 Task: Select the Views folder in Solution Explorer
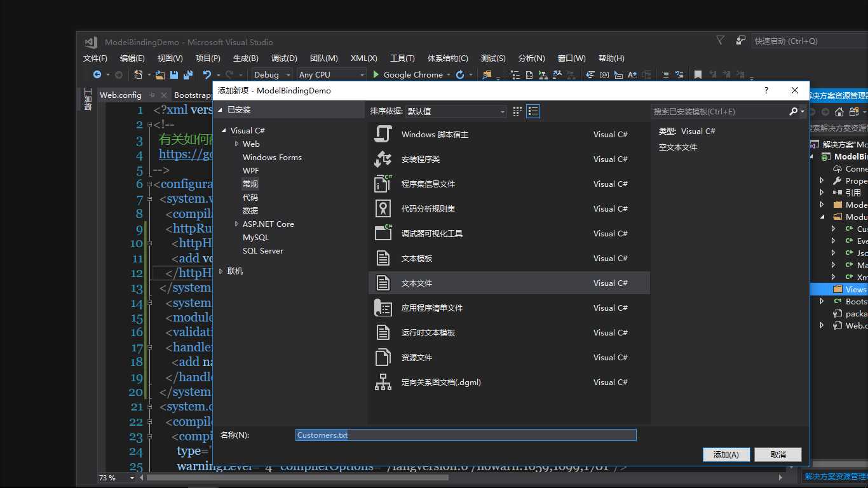point(856,289)
